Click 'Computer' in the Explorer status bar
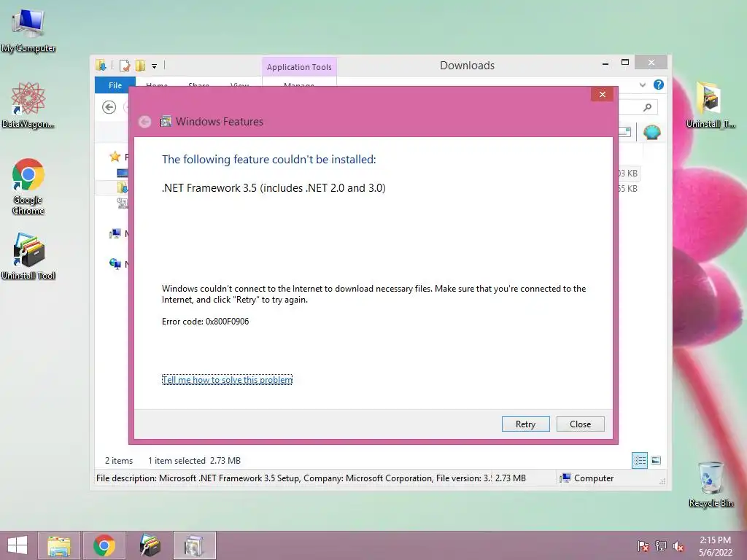 coord(587,478)
